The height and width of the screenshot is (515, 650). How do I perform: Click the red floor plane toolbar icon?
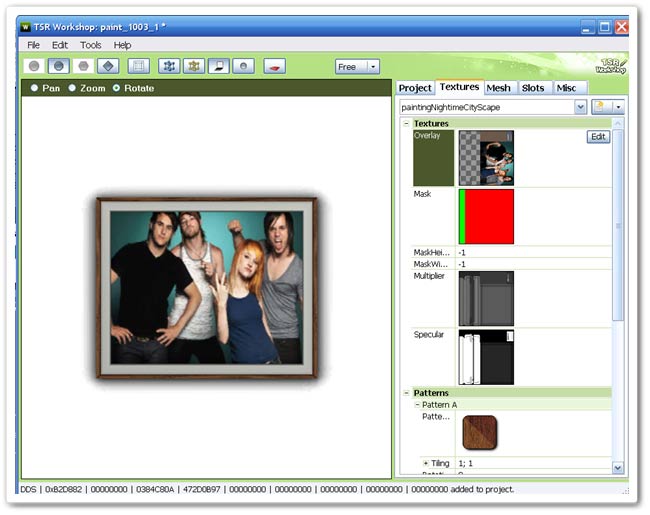coord(274,66)
